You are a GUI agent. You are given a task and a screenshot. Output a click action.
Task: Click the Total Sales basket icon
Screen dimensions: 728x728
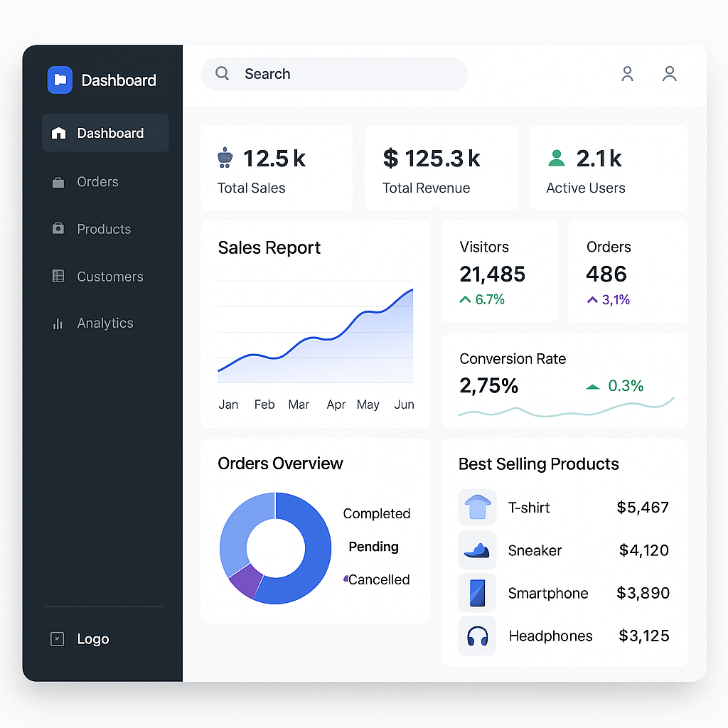coord(225,158)
